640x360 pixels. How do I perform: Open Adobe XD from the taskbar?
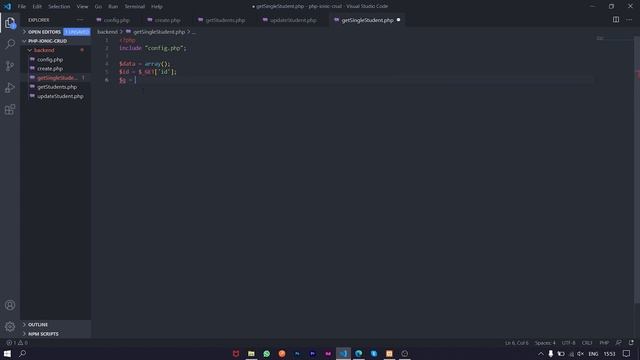(328, 353)
